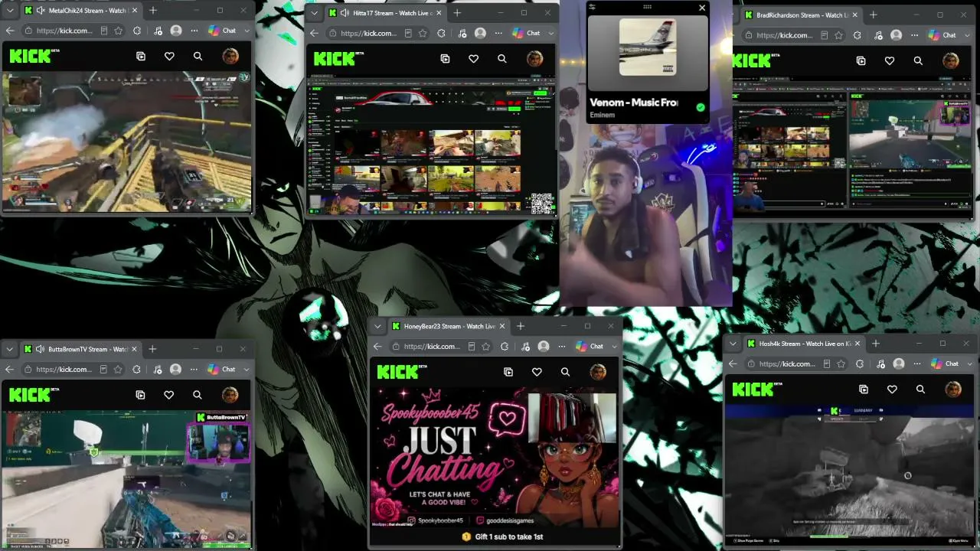Toggle the favorite star in Hosh4k address bar
This screenshot has height=551, width=980.
coord(841,364)
